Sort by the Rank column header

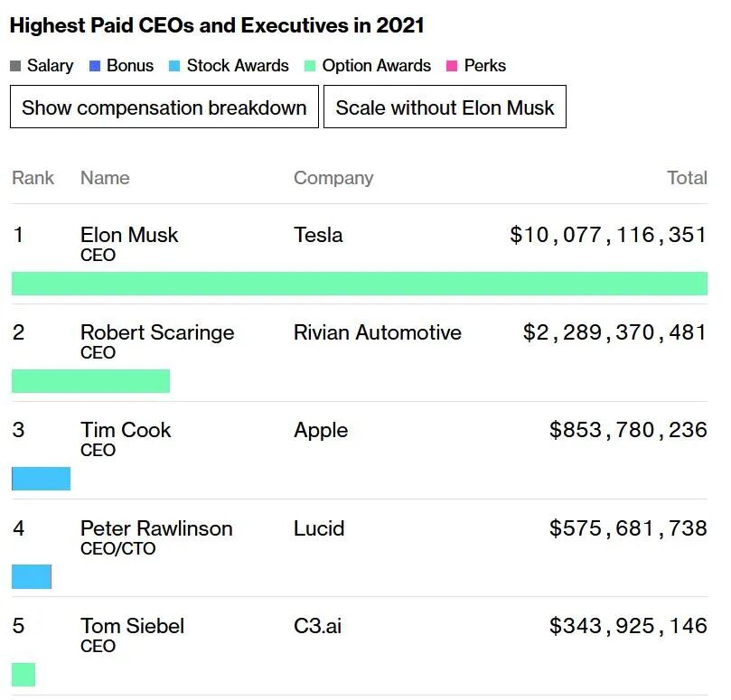click(x=33, y=178)
